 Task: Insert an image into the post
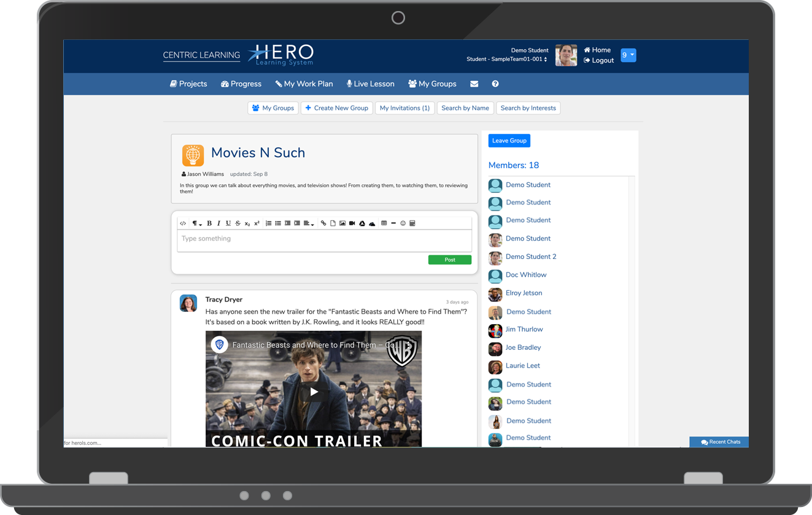tap(342, 223)
